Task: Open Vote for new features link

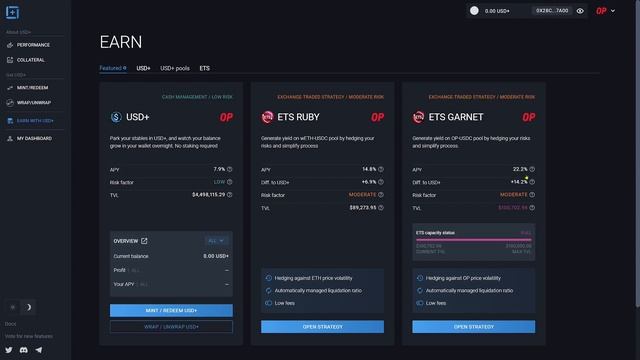Action: point(29,336)
